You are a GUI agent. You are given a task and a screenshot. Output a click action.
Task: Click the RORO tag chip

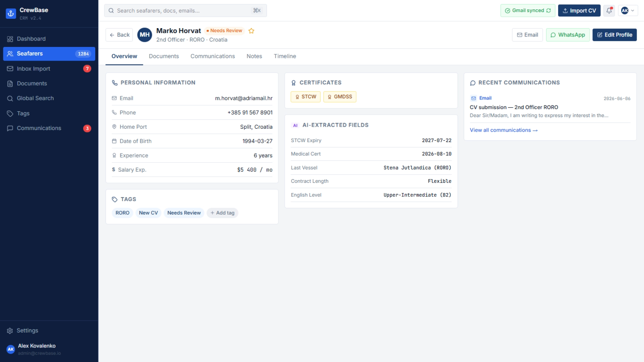(122, 213)
